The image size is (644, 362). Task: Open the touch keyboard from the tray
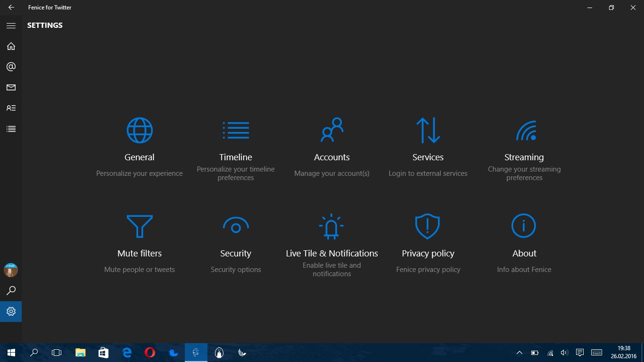point(596,353)
